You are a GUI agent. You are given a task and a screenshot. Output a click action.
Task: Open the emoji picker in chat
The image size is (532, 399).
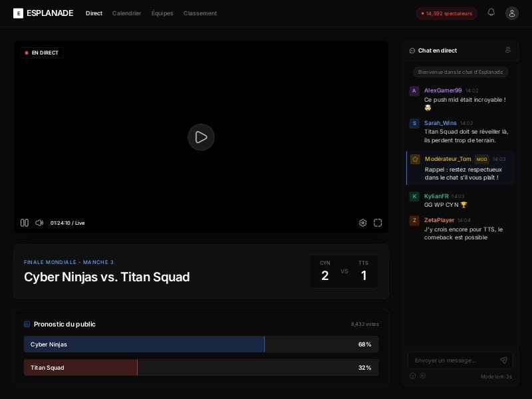(412, 376)
